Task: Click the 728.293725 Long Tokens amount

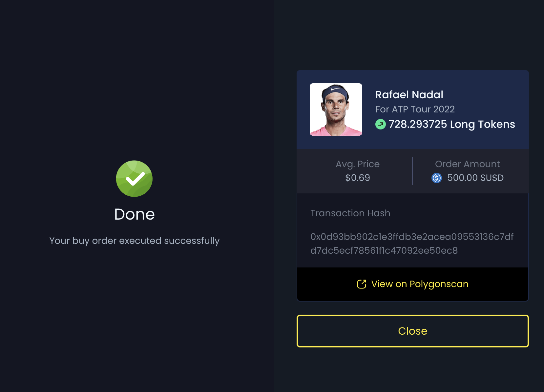Action: [452, 124]
